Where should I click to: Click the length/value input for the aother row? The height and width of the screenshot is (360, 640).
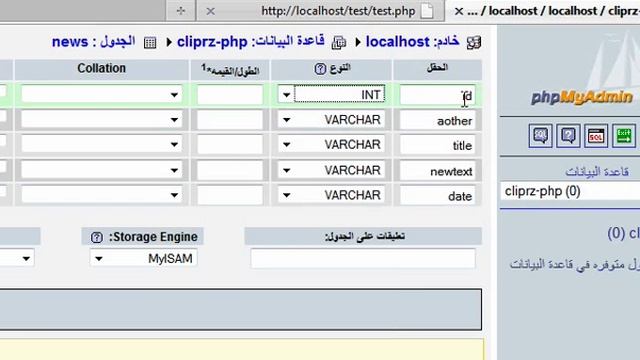tap(230, 120)
